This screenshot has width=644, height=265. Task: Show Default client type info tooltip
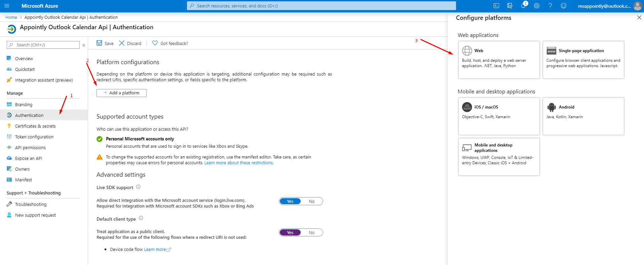pyautogui.click(x=141, y=218)
